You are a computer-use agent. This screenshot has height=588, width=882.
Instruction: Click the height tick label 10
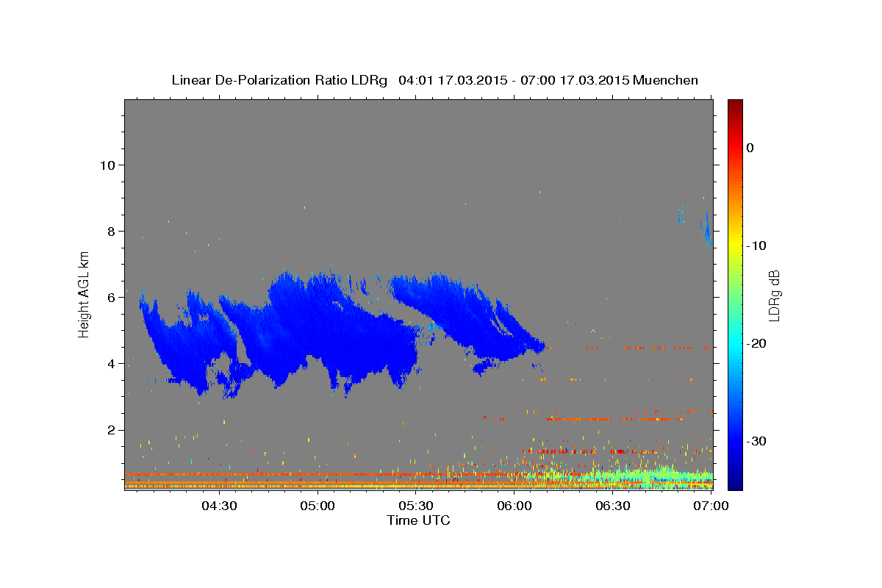click(x=108, y=165)
